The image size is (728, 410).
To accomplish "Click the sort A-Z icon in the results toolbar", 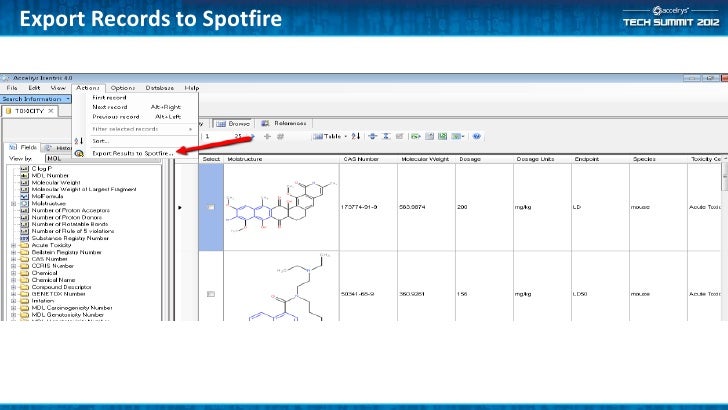I will point(356,136).
